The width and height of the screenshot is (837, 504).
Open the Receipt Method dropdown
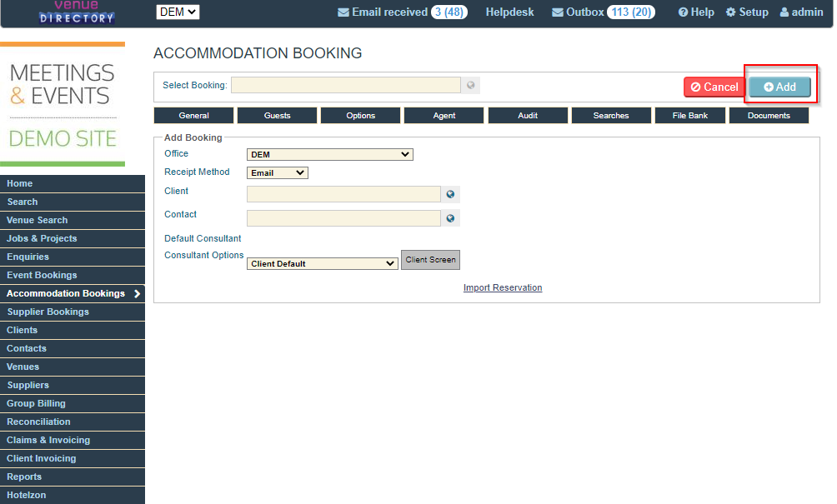(x=277, y=172)
